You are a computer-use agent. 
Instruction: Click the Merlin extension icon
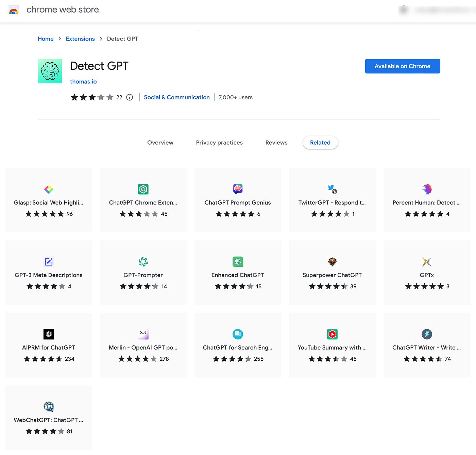tap(143, 334)
